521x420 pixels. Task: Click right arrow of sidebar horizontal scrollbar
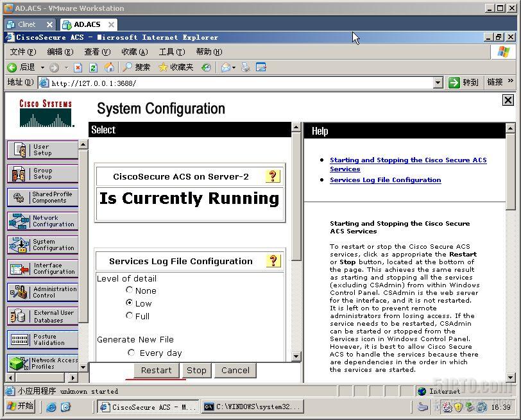73,378
